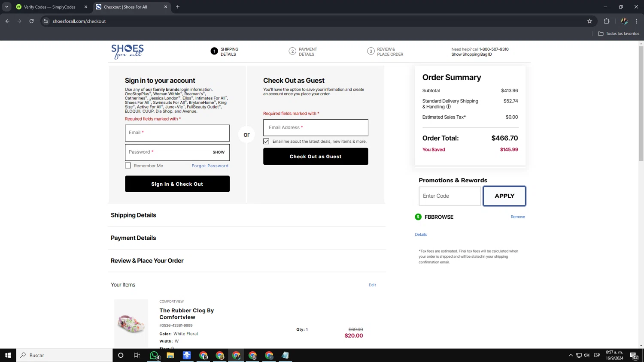Focus the sign-in Email field
Screen dimensions: 644x362
[x=177, y=133]
